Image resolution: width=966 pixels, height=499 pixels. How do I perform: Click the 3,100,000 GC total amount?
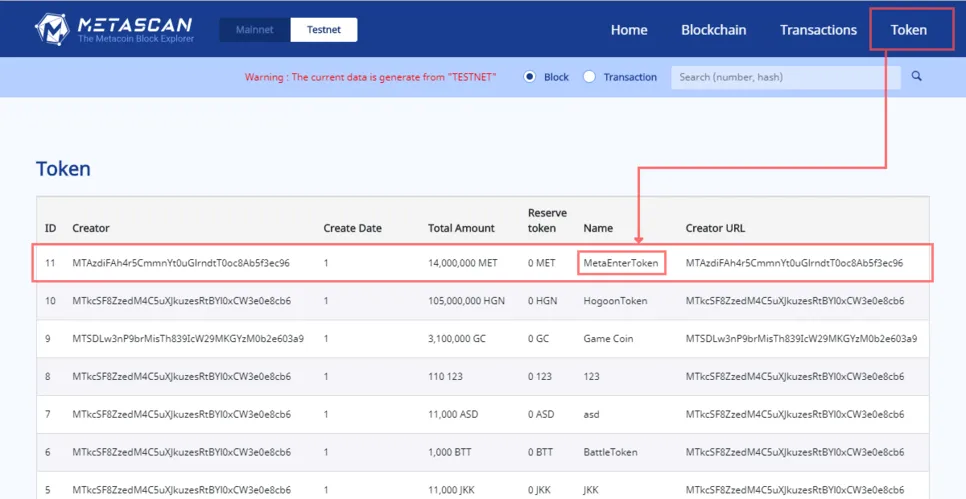pos(458,338)
